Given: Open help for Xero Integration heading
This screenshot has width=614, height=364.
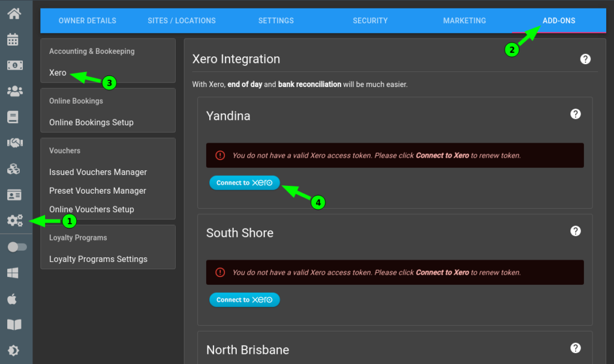Looking at the screenshot, I should 585,59.
